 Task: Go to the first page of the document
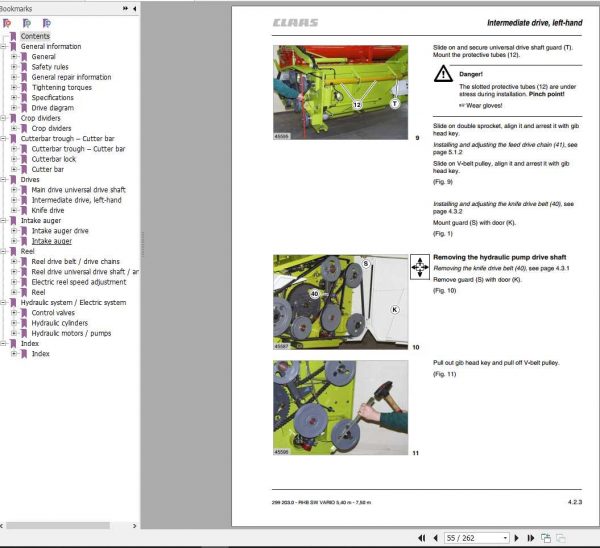coord(422,538)
